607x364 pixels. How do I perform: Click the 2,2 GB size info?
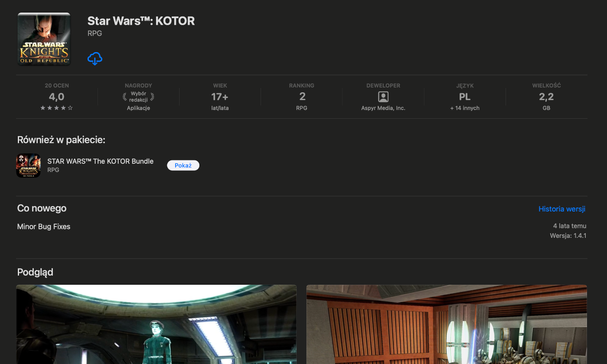tap(546, 97)
